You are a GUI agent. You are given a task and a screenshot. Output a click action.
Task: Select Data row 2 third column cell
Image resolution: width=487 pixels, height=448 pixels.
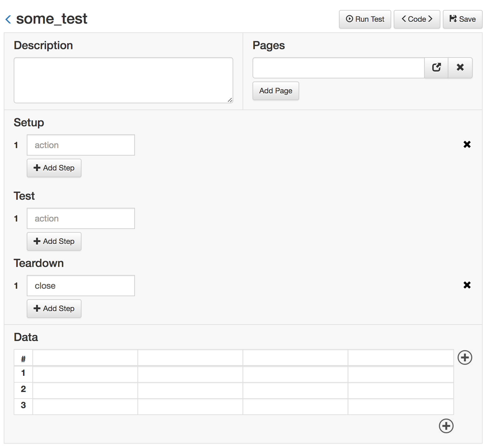tap(295, 390)
